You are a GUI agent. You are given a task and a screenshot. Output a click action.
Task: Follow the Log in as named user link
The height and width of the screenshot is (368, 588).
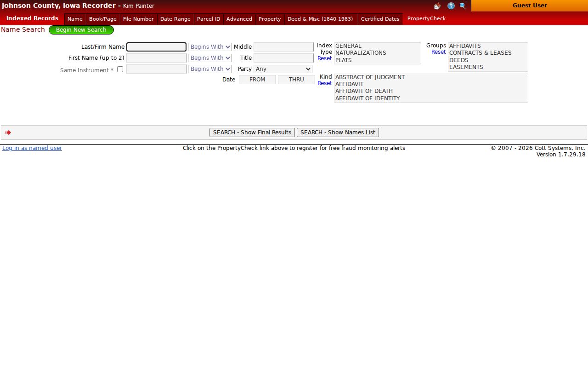tap(32, 148)
